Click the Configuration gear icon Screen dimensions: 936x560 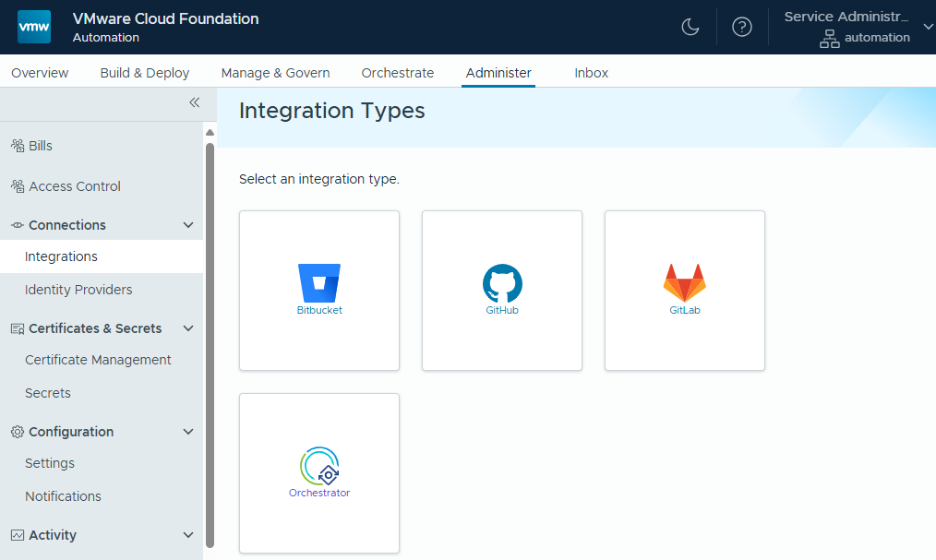click(x=18, y=432)
